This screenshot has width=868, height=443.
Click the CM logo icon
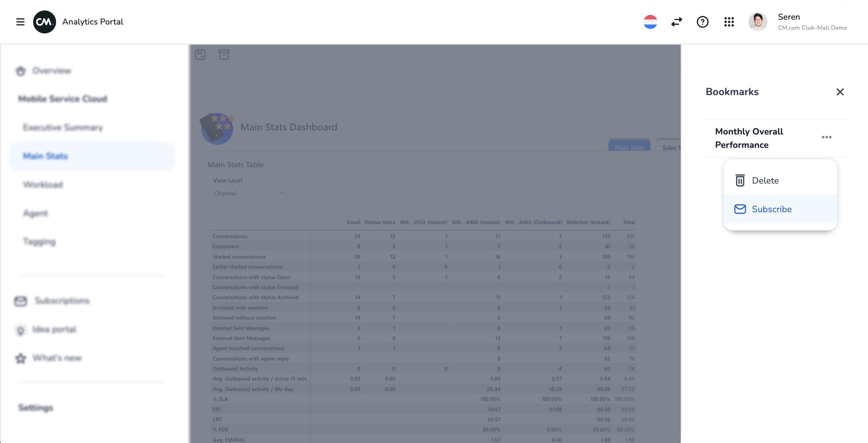point(45,22)
